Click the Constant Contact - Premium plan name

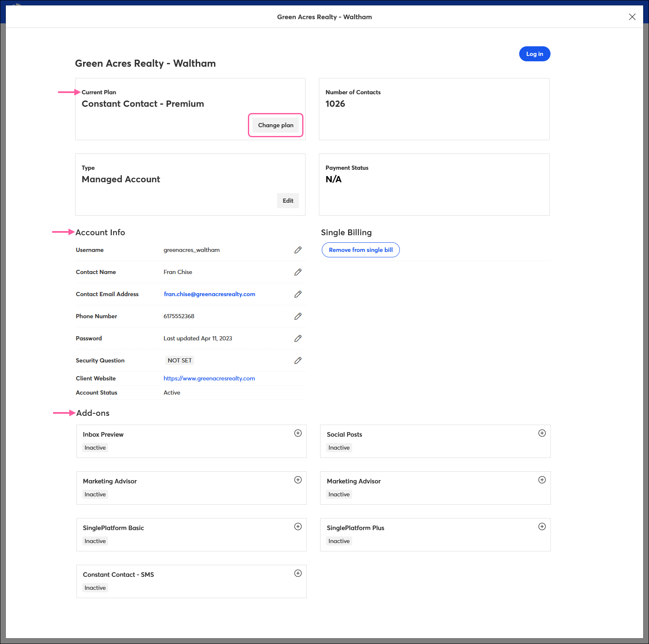coord(143,104)
